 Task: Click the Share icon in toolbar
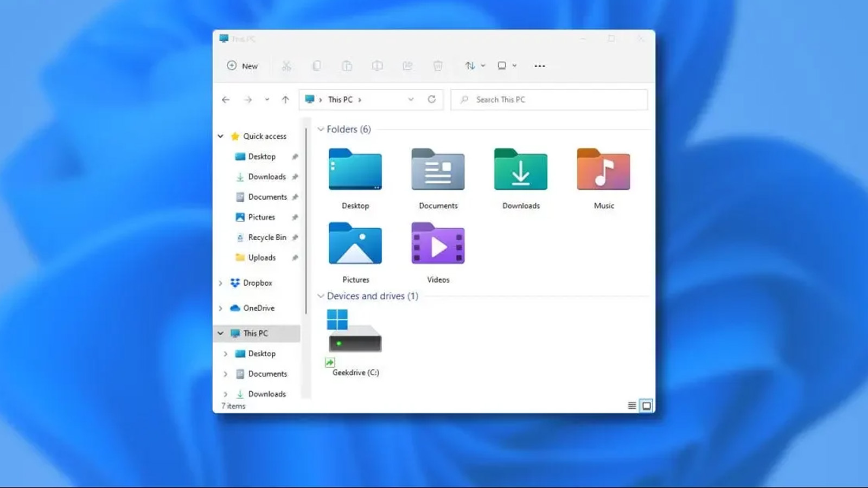(407, 66)
